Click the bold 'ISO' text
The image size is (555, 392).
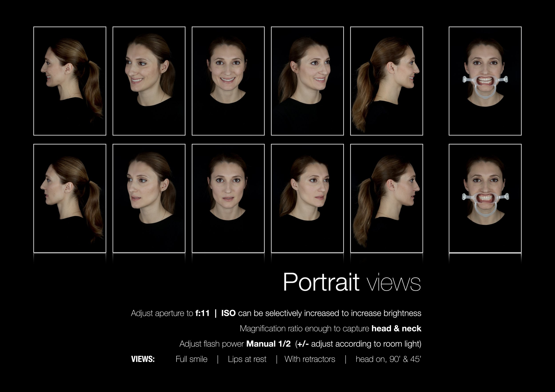228,313
